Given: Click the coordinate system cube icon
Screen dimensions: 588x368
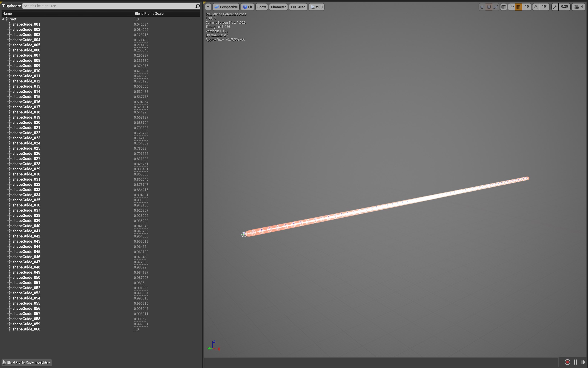Looking at the screenshot, I should (503, 7).
